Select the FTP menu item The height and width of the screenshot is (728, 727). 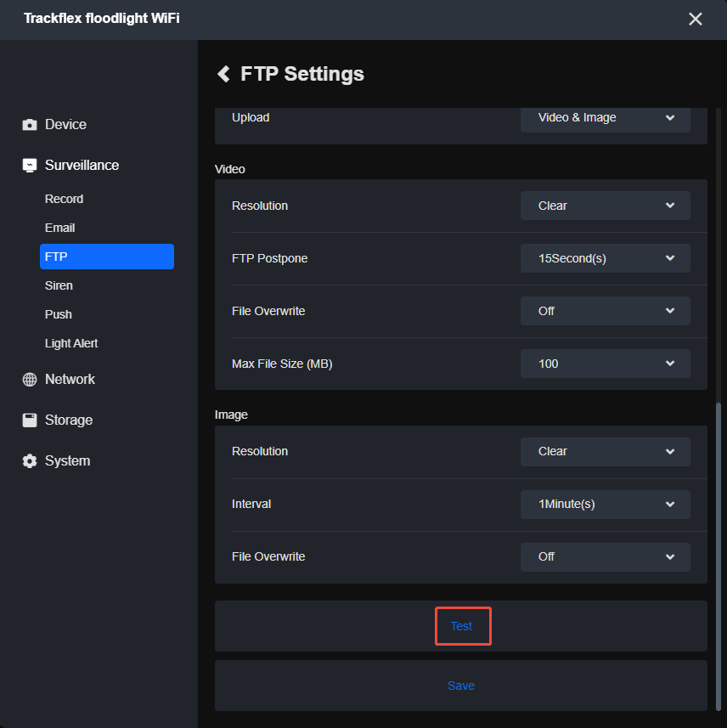[107, 257]
